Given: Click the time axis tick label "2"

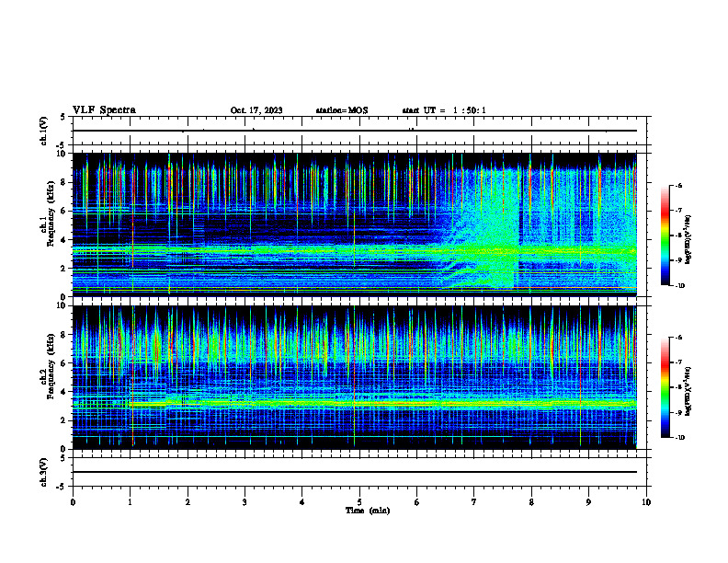Looking at the screenshot, I should (188, 502).
